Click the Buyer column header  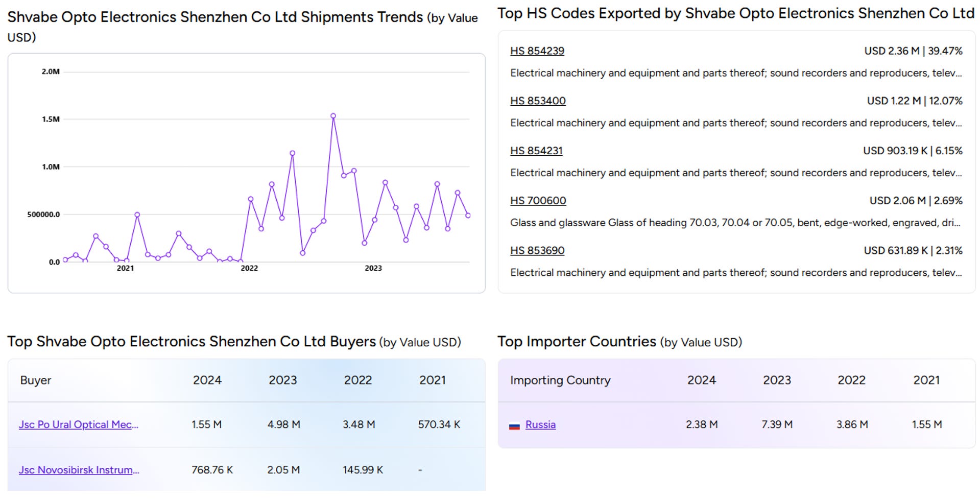[36, 381]
